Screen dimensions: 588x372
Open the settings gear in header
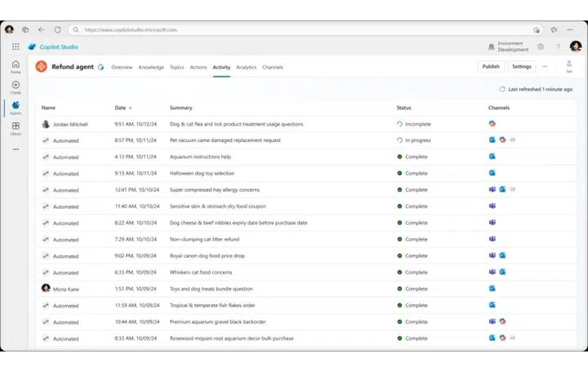541,46
